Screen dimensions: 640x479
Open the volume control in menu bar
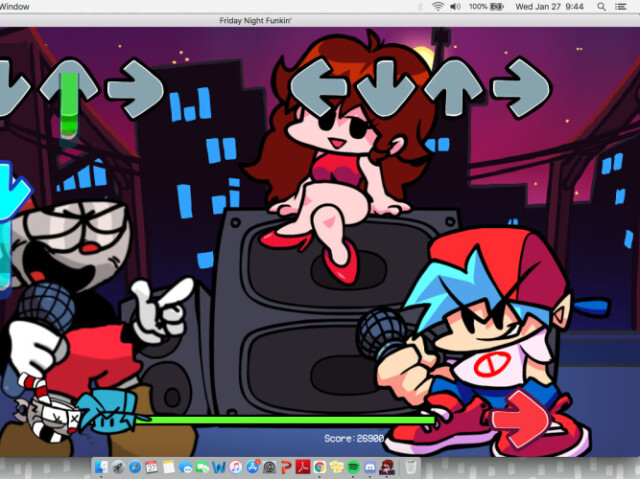(457, 6)
